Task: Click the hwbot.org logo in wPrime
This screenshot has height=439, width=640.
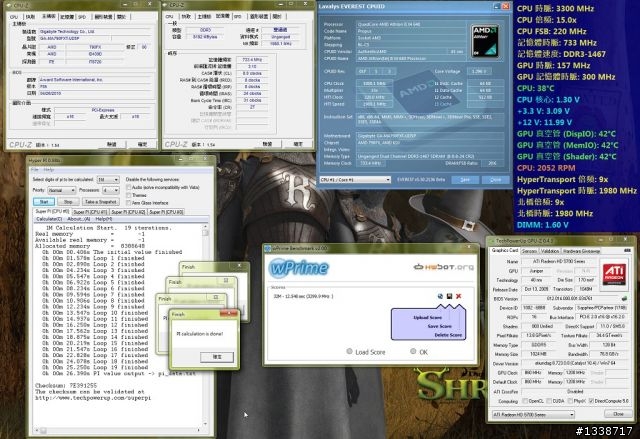Action: 444,267
